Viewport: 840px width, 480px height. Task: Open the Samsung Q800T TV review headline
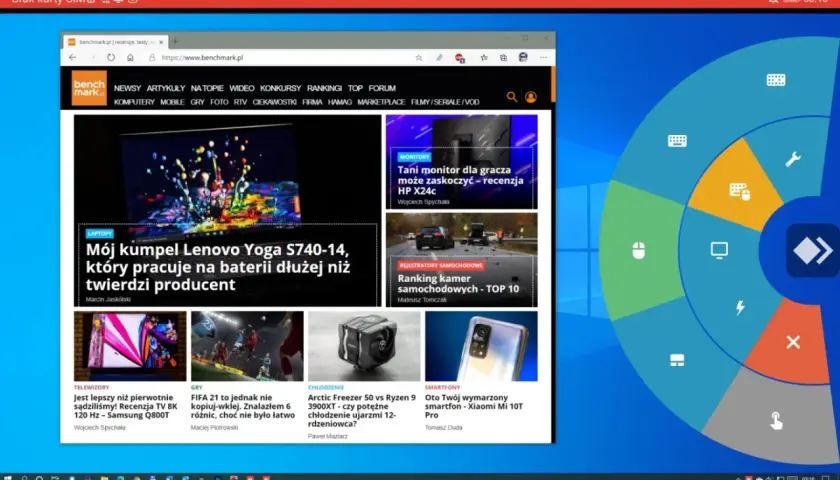126,406
